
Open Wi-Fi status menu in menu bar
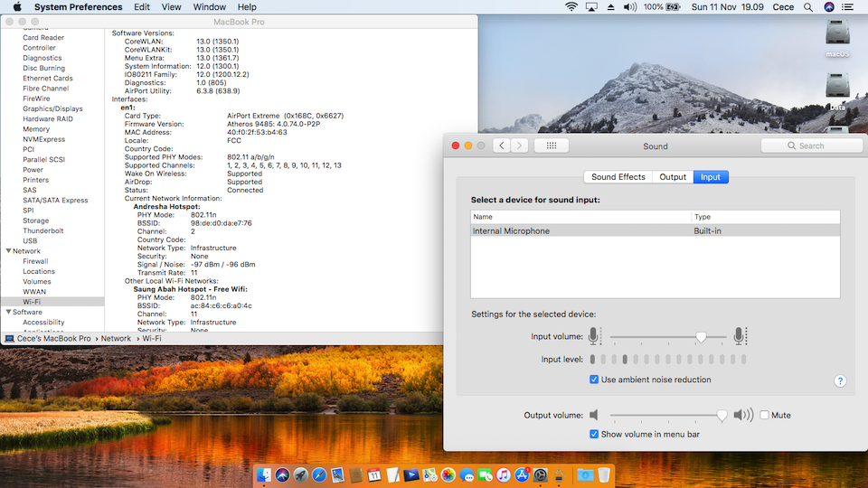(571, 7)
